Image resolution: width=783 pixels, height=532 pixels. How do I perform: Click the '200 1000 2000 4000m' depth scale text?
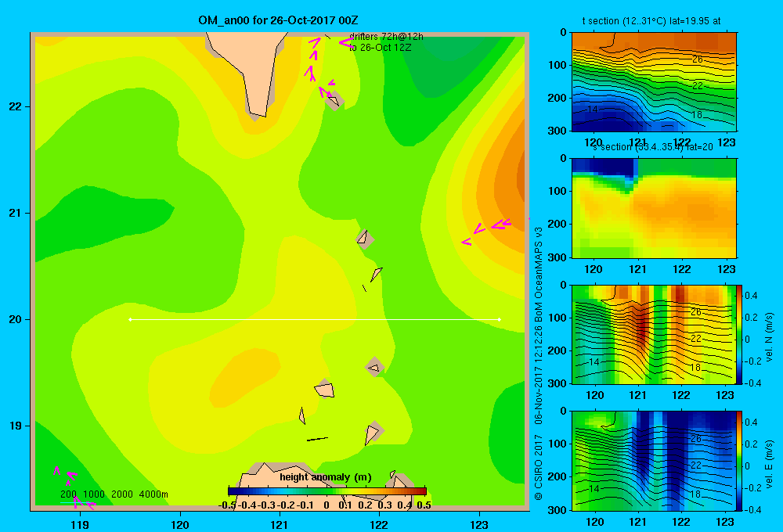(114, 494)
